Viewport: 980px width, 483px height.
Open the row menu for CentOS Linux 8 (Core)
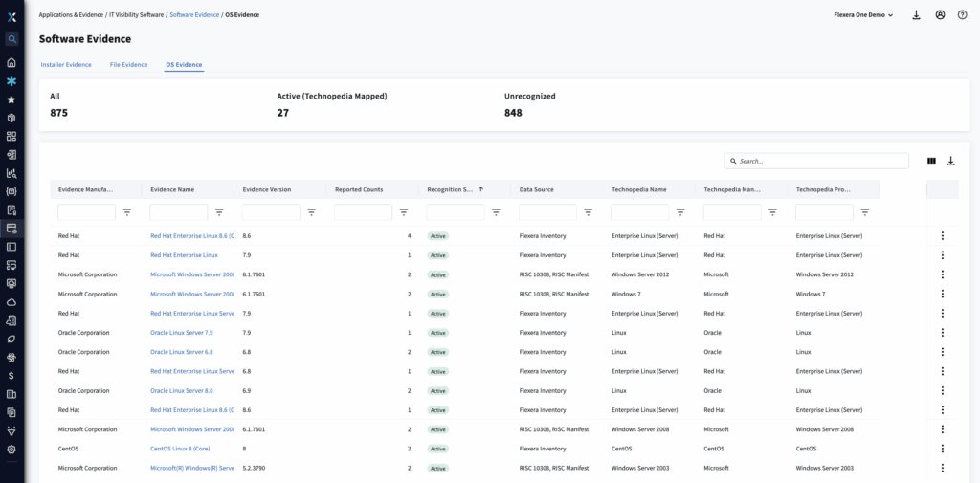pos(942,449)
